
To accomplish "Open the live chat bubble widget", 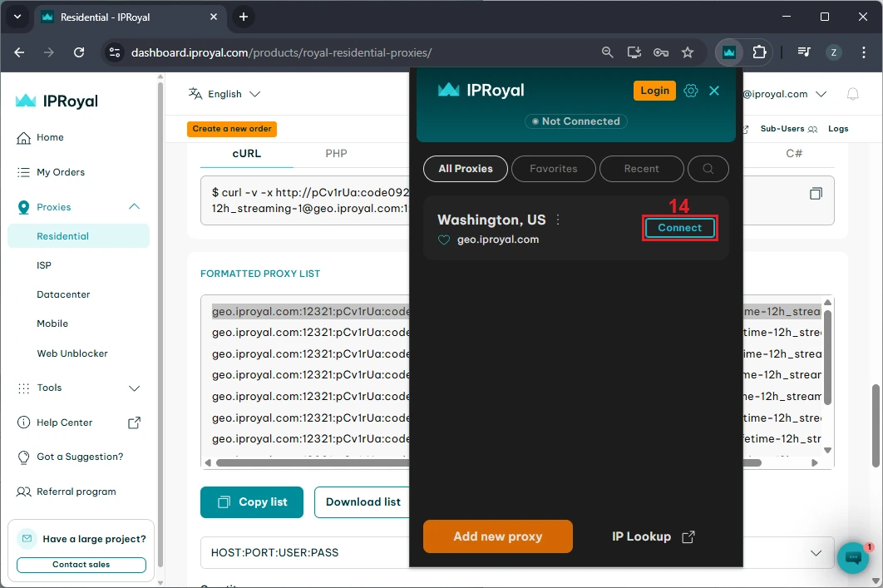I will click(x=852, y=558).
